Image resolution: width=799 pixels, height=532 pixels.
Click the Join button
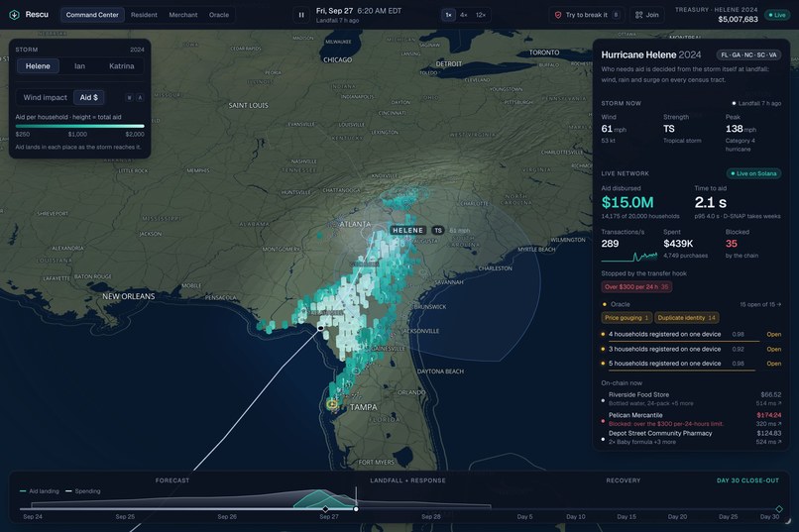pyautogui.click(x=646, y=15)
